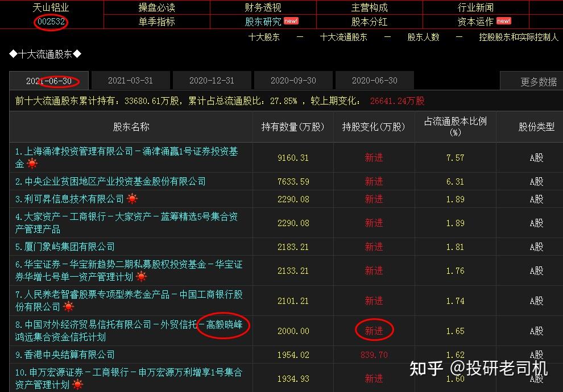Click the 839.70 holding change value
Image resolution: width=563 pixels, height=392 pixels.
[374, 355]
